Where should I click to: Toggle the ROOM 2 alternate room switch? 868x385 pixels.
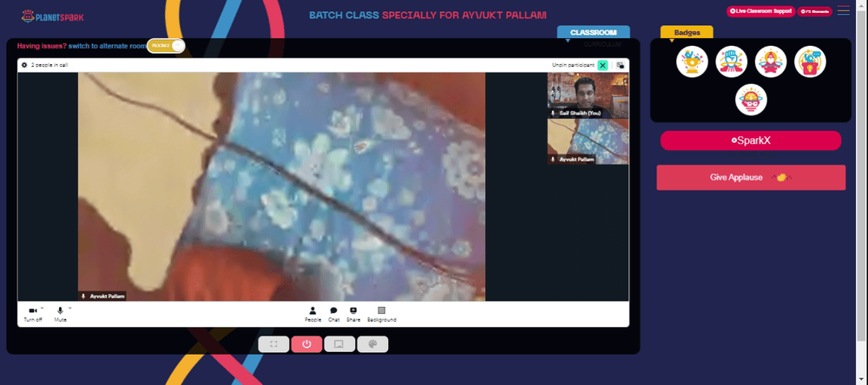click(x=166, y=45)
